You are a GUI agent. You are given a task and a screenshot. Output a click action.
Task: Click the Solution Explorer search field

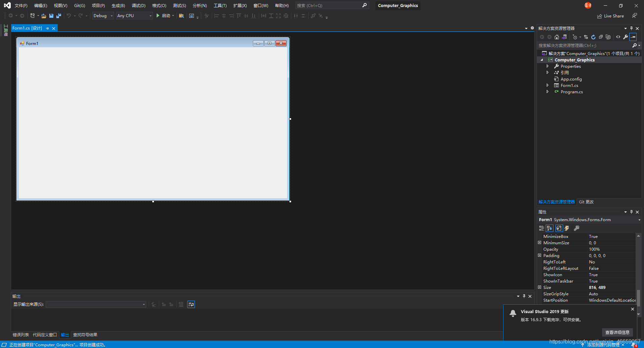(585, 45)
